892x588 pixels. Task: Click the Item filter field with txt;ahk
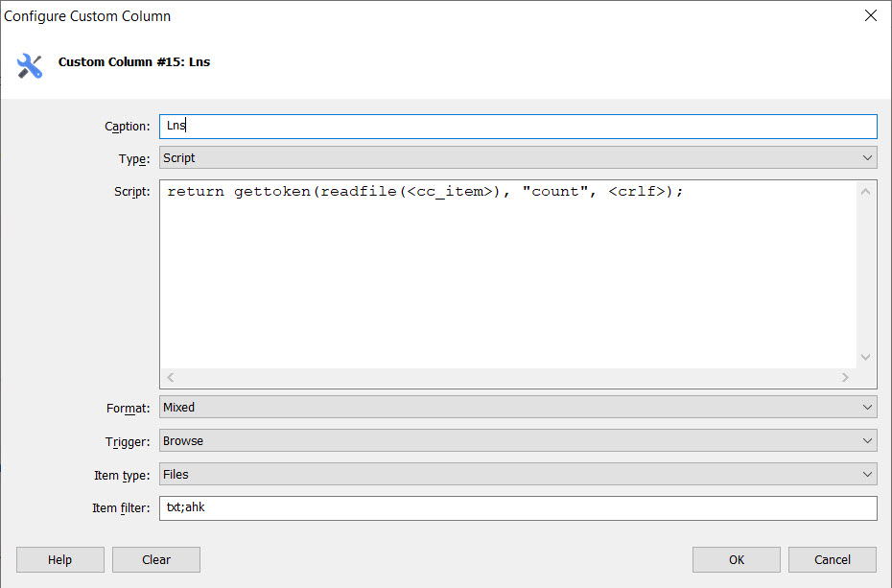point(518,508)
